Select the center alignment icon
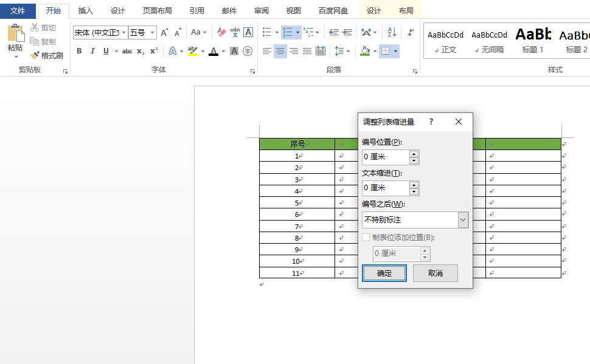Viewport: 590px width, 364px height. [x=280, y=52]
